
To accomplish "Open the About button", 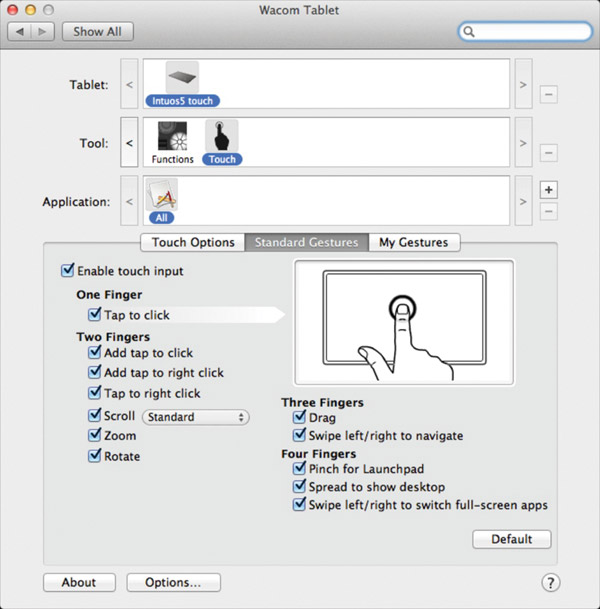I will 79,582.
